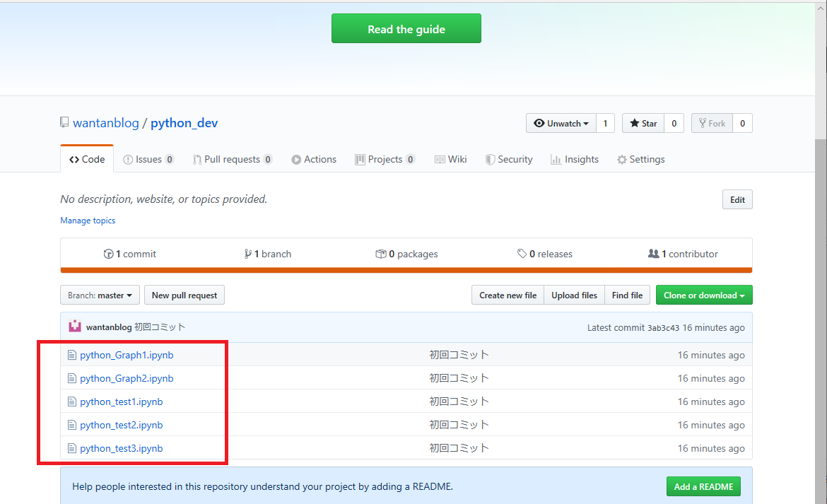This screenshot has height=504, width=827.
Task: Click 16 minutes ago in python_test3.ipynb row
Action: coord(711,449)
